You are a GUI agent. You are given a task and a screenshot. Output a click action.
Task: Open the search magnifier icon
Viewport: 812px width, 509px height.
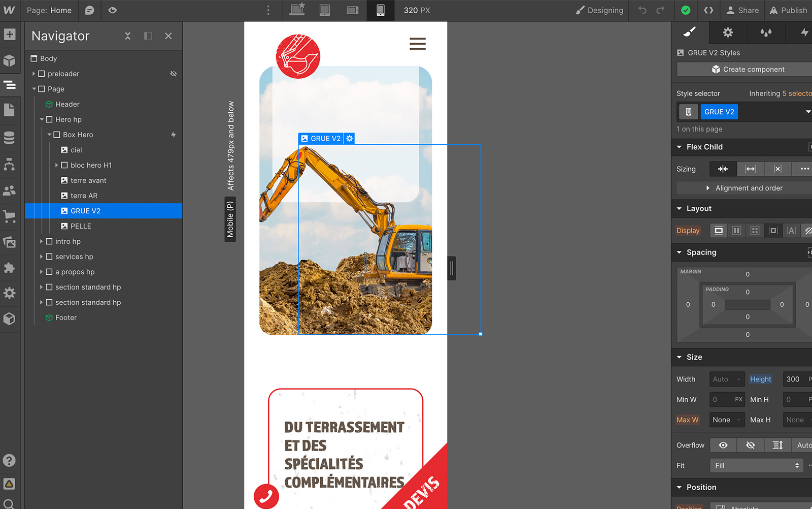(x=10, y=504)
